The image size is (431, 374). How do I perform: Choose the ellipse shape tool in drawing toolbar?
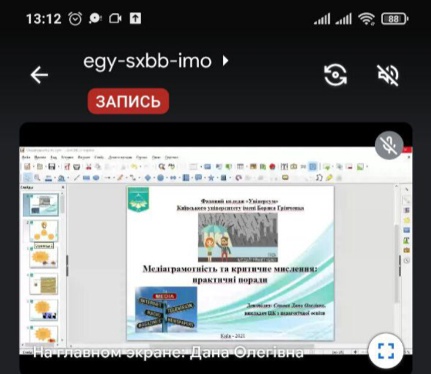tap(96, 178)
